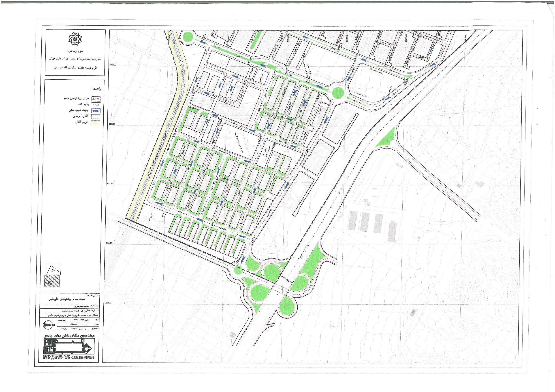This screenshot has height=392, width=555.
Task: Click the '10 متری' road width legend box
Action: (x=96, y=99)
